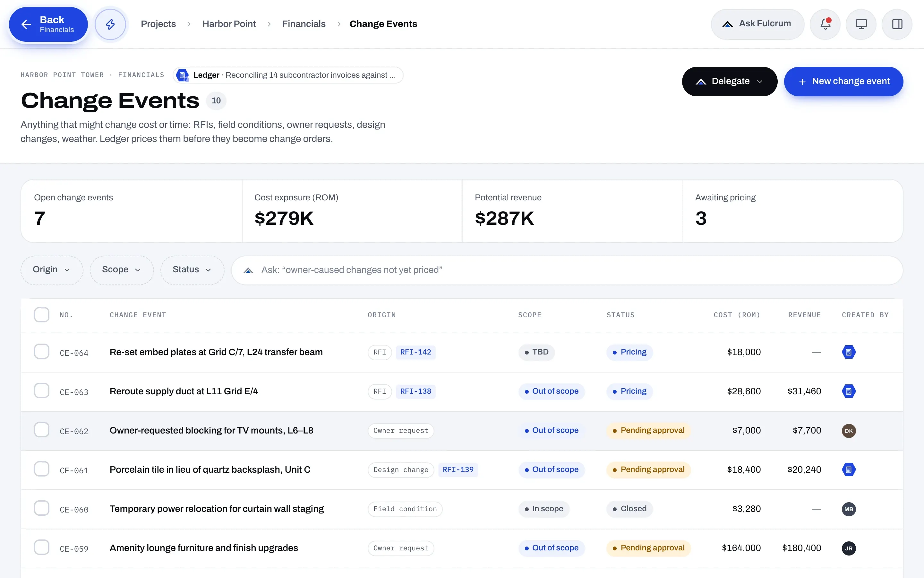Open the RFI-138 link
Image resolution: width=924 pixels, height=578 pixels.
coord(416,391)
